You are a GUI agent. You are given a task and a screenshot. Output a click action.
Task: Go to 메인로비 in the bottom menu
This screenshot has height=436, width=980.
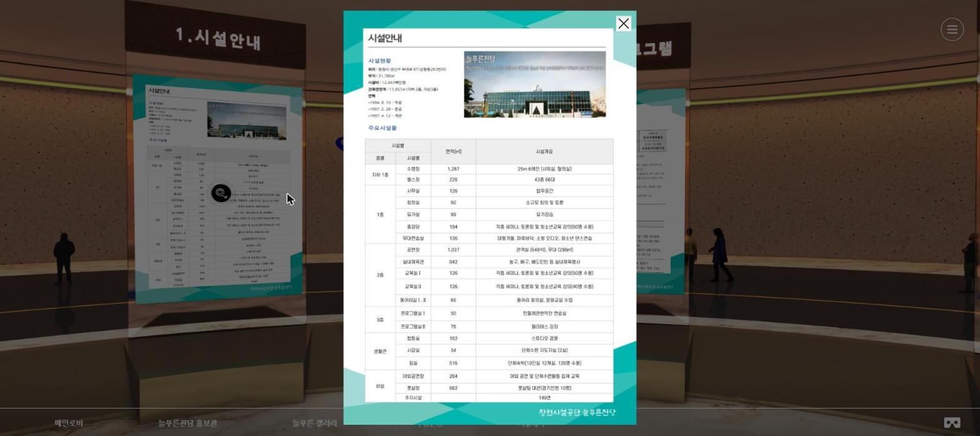click(x=69, y=423)
